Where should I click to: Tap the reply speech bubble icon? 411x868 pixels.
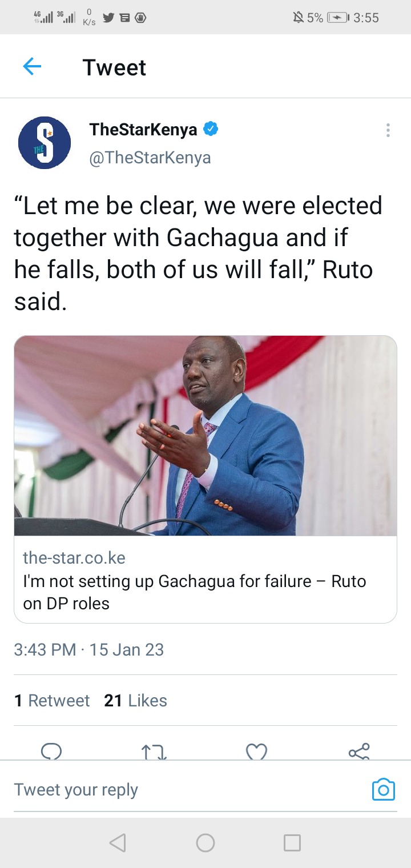pyautogui.click(x=51, y=751)
